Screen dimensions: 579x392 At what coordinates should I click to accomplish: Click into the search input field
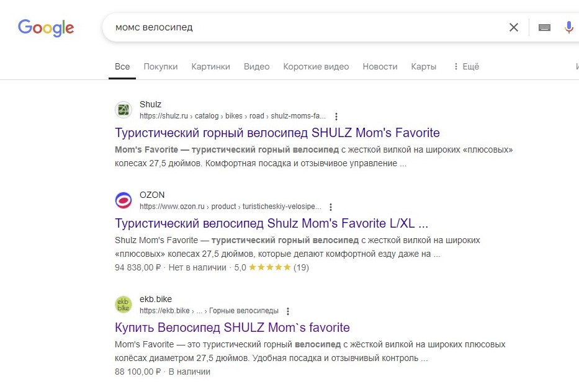[x=298, y=27]
